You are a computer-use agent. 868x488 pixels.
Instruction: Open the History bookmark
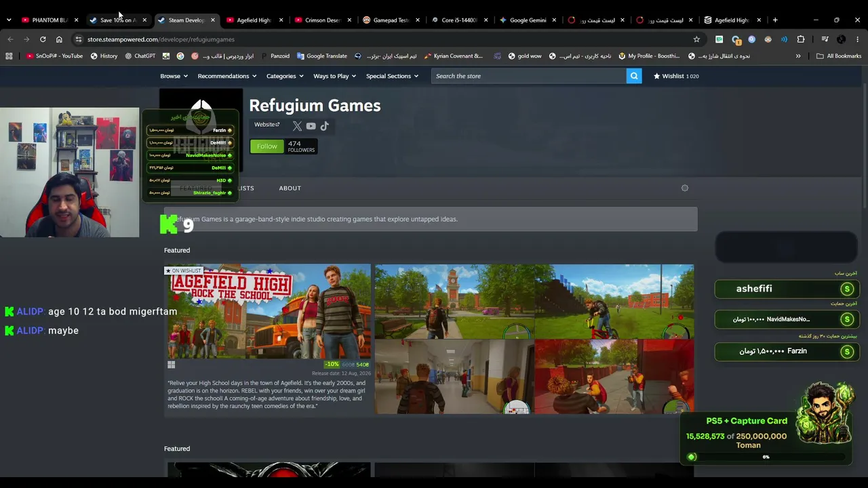(104, 56)
